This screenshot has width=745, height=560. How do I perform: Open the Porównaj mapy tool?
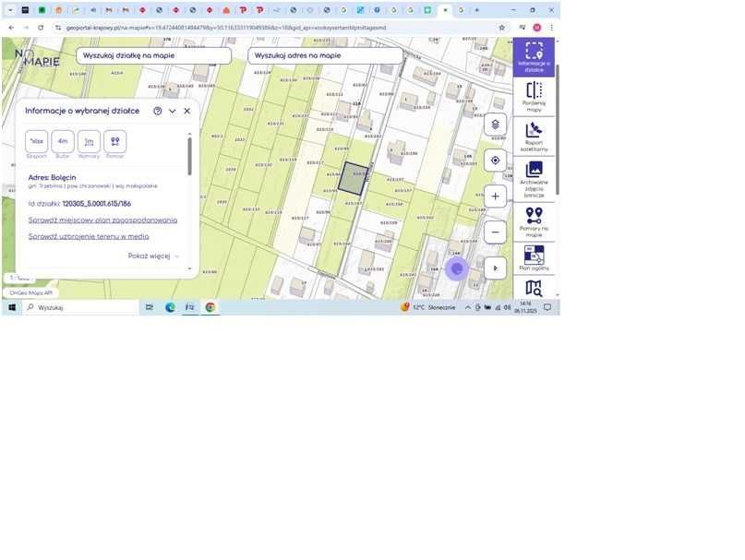pyautogui.click(x=534, y=97)
